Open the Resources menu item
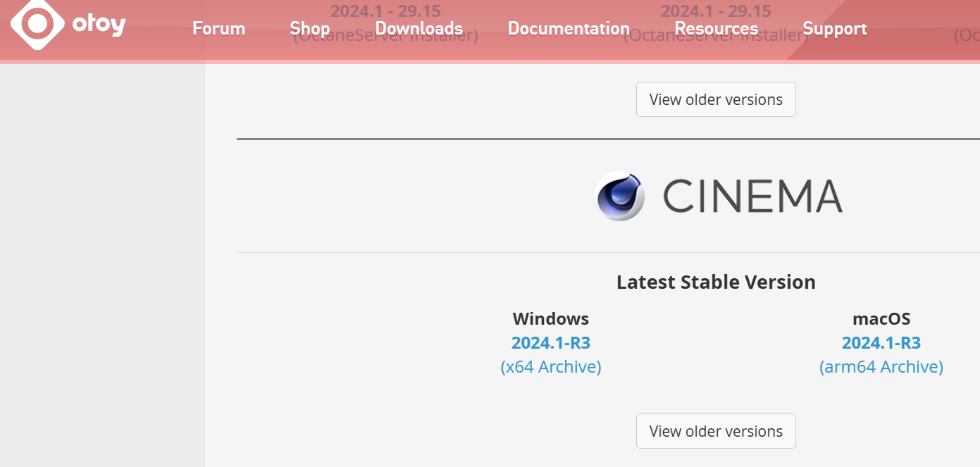Screen dimensions: 980x467 (717, 29)
